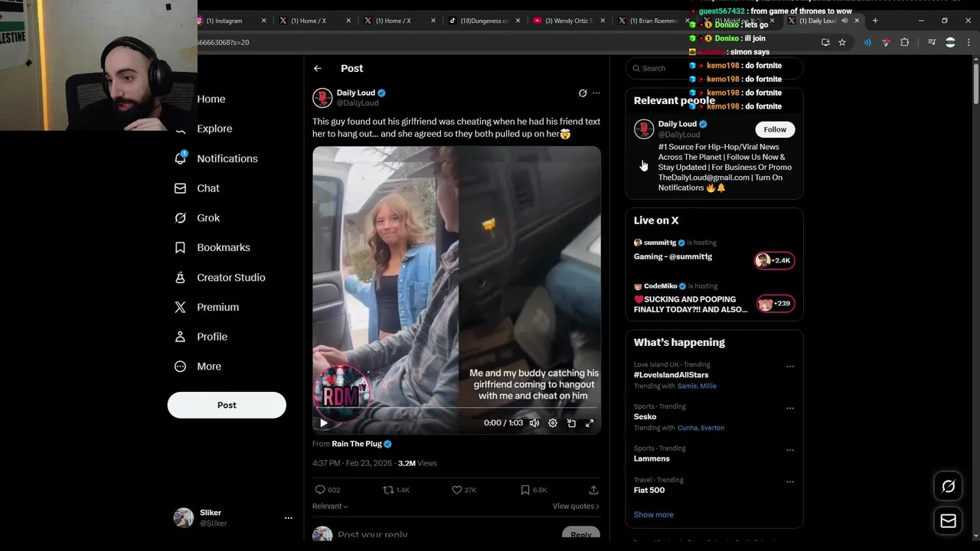Switch to the Instagram browser tab
The image size is (980, 551).
[x=228, y=21]
